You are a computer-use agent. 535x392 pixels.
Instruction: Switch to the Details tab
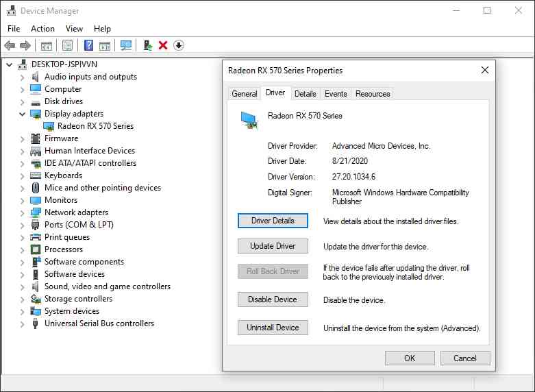tap(305, 94)
